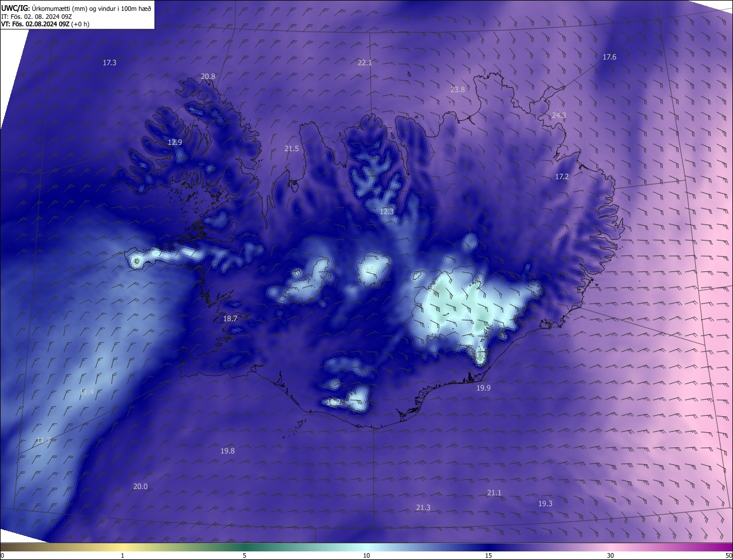Click the 15 label on color scale

(488, 555)
